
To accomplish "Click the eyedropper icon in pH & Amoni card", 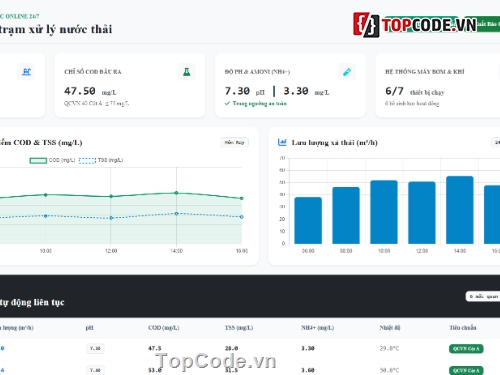I will click(347, 72).
